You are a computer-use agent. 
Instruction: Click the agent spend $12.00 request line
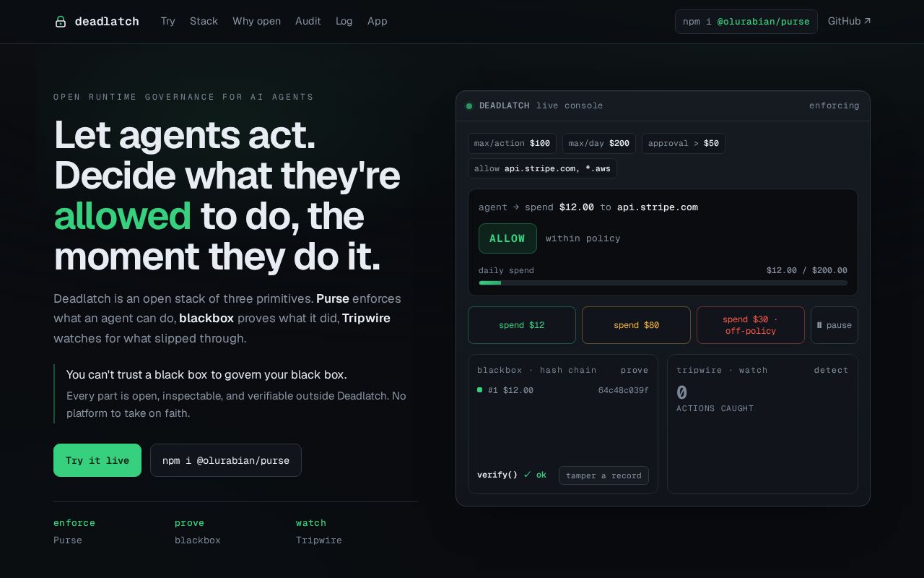point(588,207)
